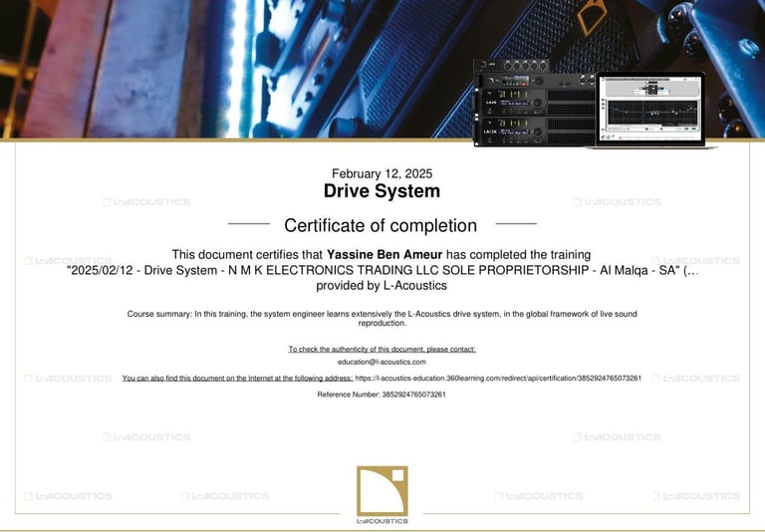Image resolution: width=765 pixels, height=532 pixels.
Task: Click the Course summary paragraph
Action: [x=382, y=318]
